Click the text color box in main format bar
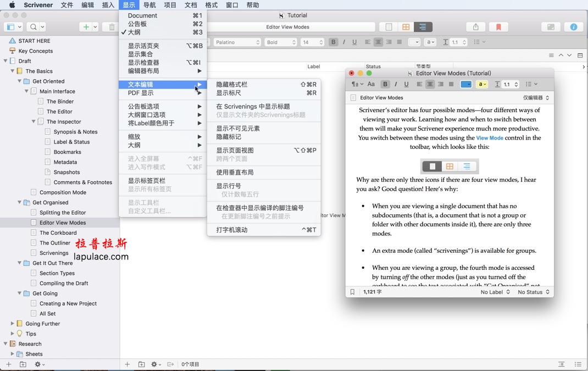 point(414,42)
